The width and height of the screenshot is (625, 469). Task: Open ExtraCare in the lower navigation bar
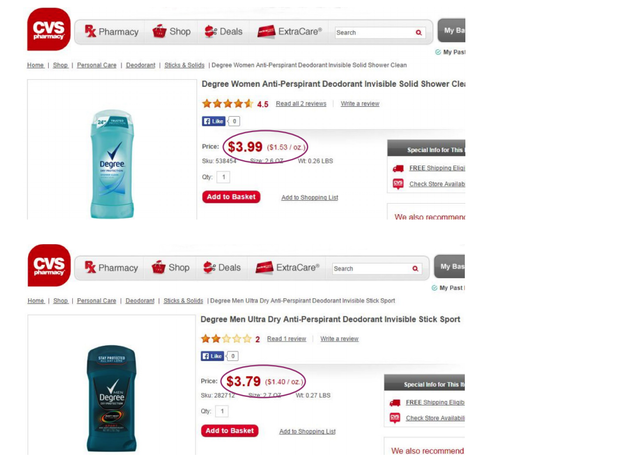coord(287,267)
